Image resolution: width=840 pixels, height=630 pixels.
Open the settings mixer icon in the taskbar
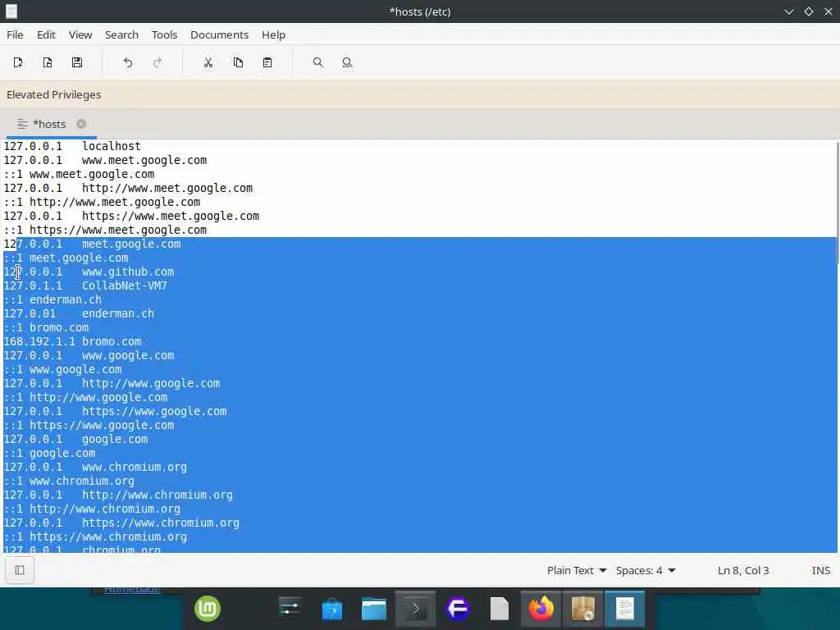(290, 609)
